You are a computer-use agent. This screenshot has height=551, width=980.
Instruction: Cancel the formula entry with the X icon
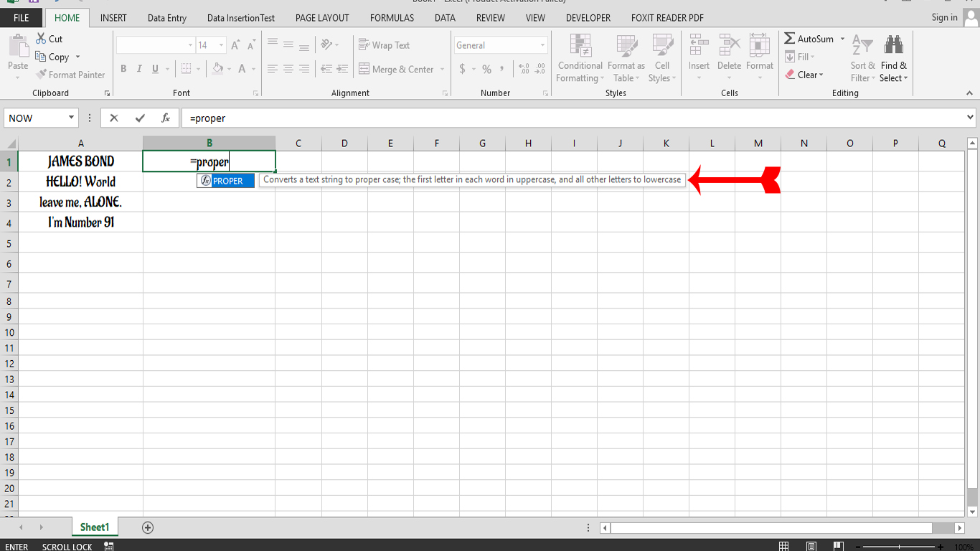click(114, 118)
